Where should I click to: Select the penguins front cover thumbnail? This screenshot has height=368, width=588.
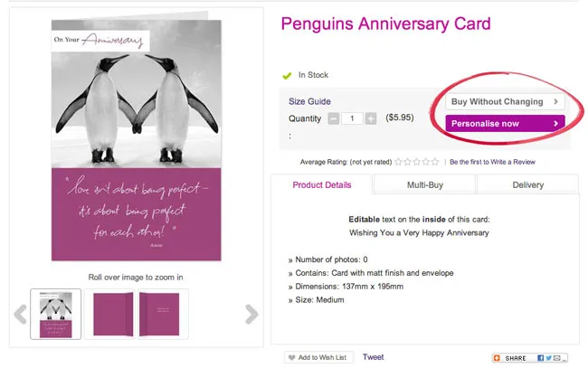pyautogui.click(x=55, y=314)
